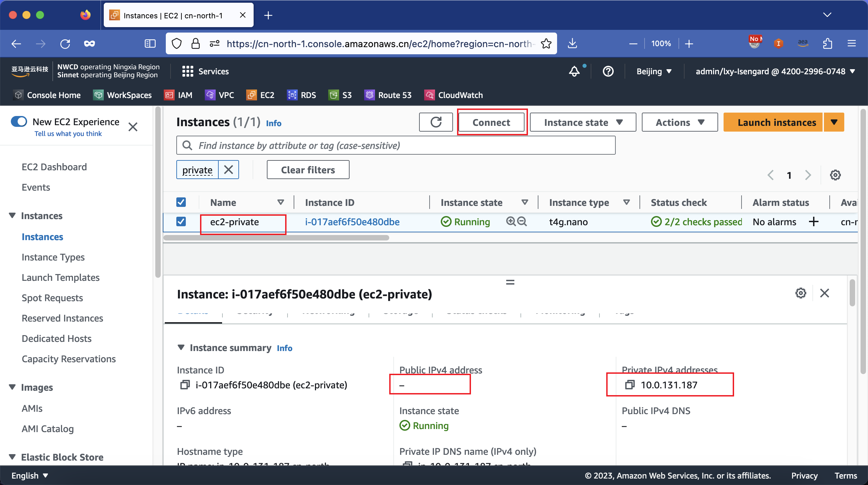Open the Tell us what you think link

(68, 134)
